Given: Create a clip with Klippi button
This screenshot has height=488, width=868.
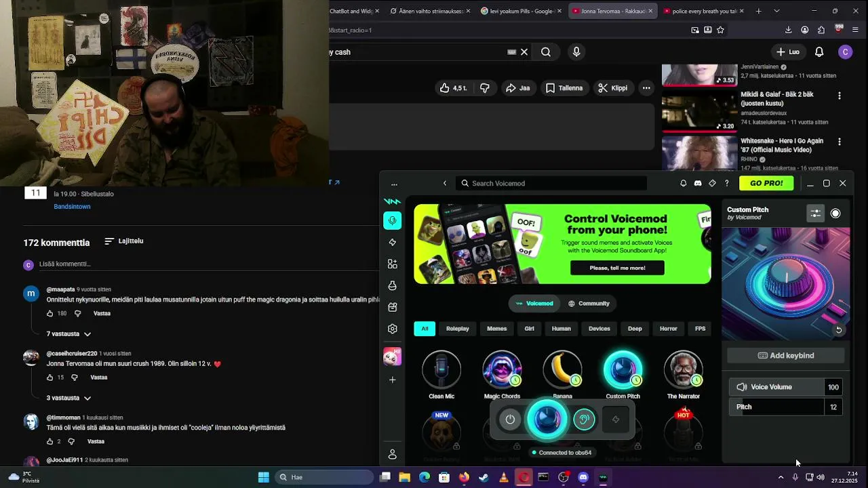Looking at the screenshot, I should (612, 88).
